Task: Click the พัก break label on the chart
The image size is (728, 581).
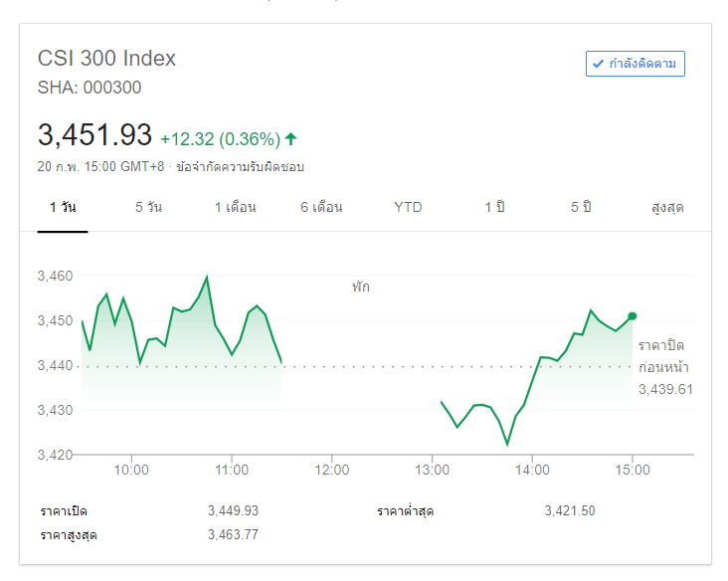Action: pyautogui.click(x=360, y=287)
